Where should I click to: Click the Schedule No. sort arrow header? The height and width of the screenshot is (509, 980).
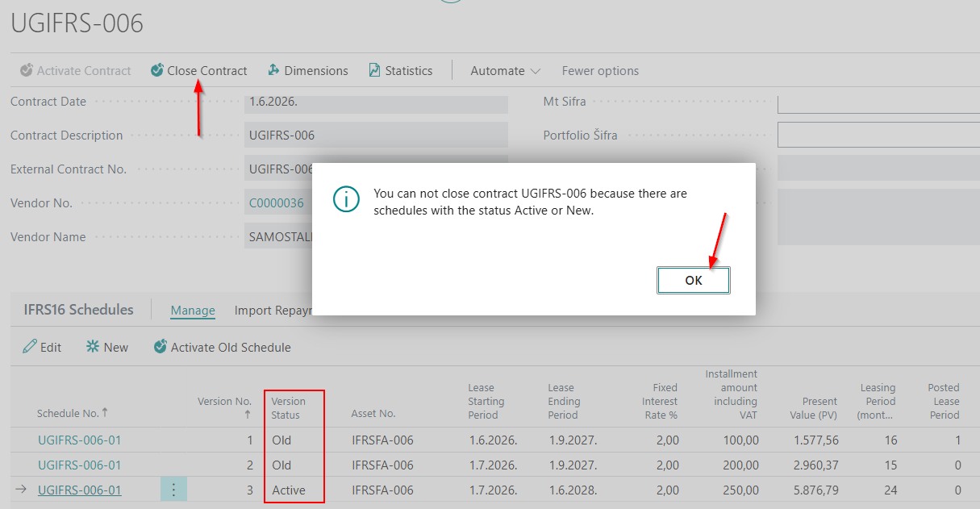pyautogui.click(x=73, y=413)
